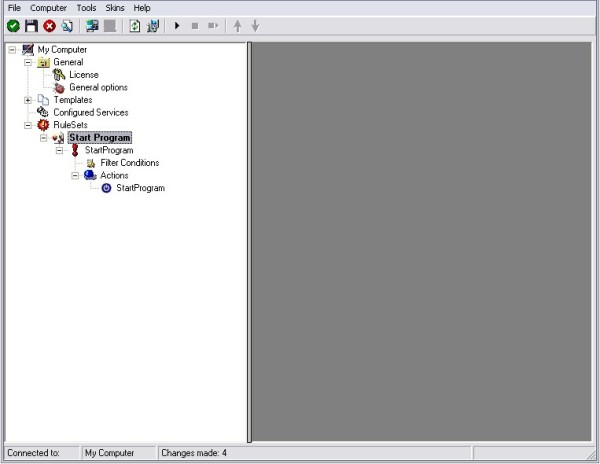Collapse the Actions tree node

(x=76, y=175)
